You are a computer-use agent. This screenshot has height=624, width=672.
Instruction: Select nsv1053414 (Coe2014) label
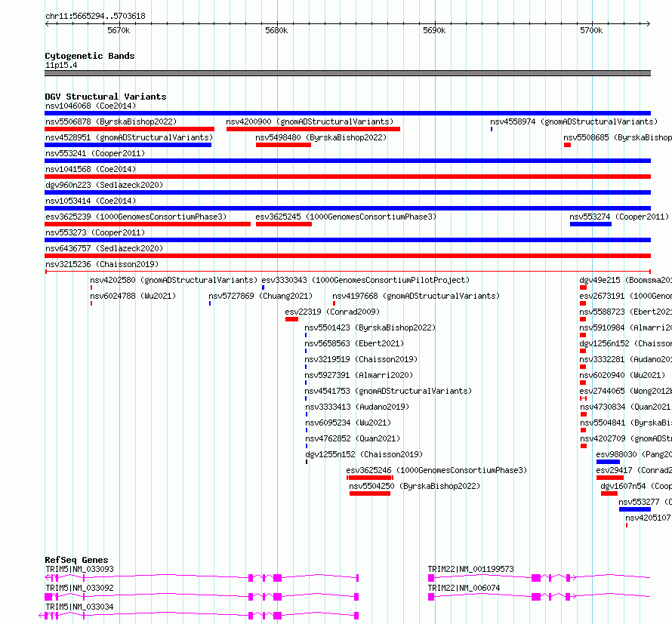(91, 201)
